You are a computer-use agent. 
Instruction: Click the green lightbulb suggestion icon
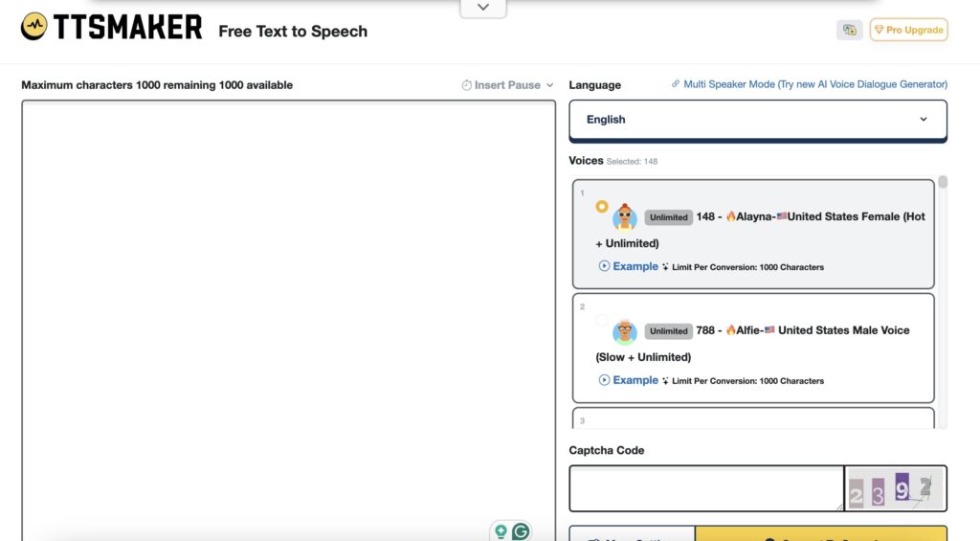pyautogui.click(x=501, y=531)
